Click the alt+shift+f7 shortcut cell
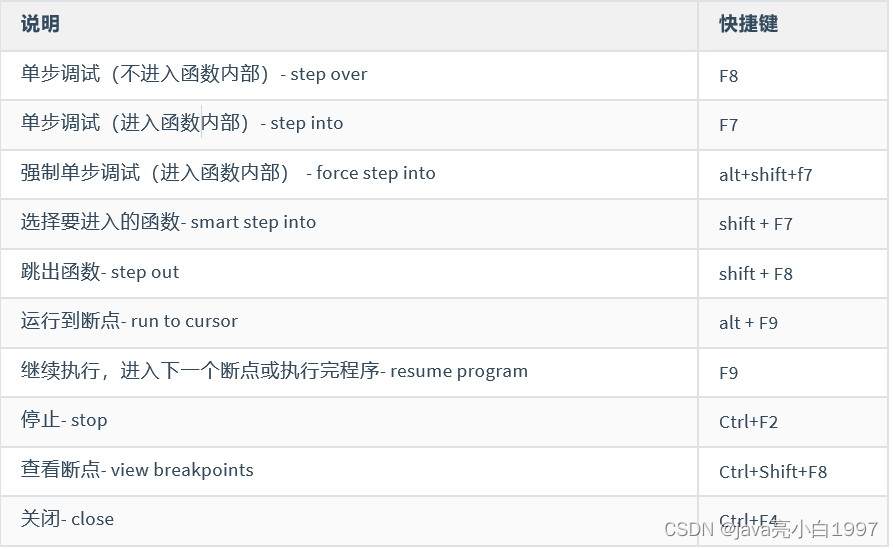 tap(765, 175)
